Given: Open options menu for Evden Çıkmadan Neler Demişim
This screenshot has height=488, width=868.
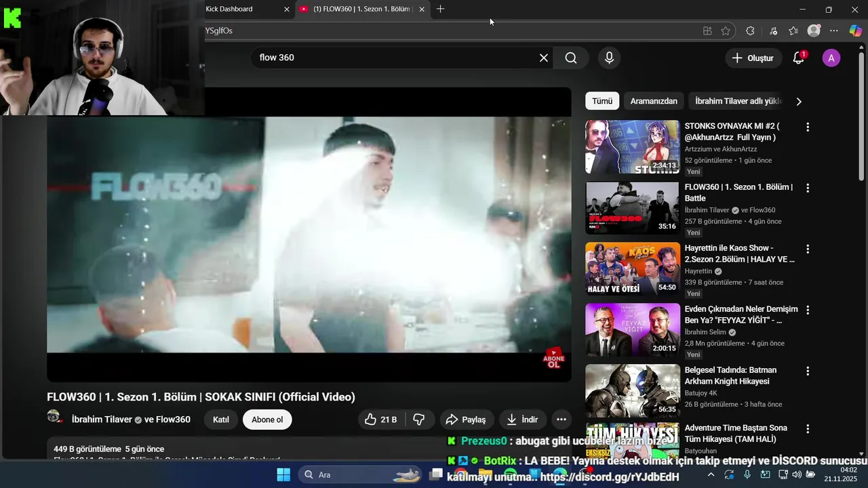Looking at the screenshot, I should (807, 310).
